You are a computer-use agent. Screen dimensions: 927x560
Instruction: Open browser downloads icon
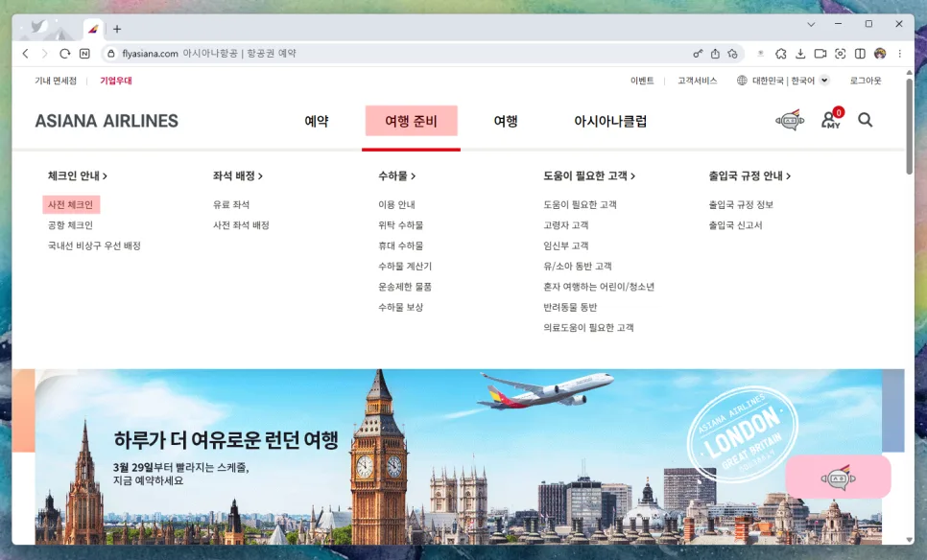pos(800,53)
